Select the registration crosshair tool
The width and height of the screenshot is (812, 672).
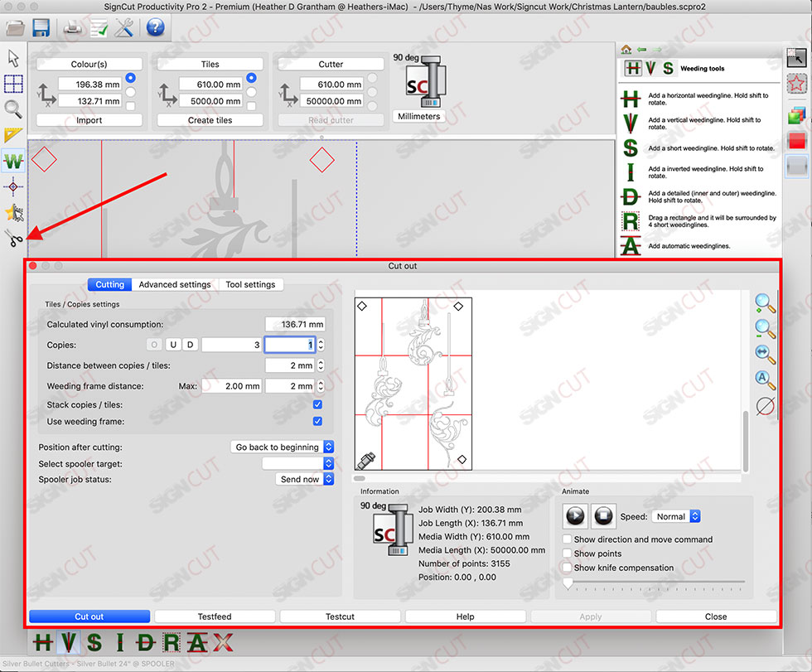click(13, 186)
